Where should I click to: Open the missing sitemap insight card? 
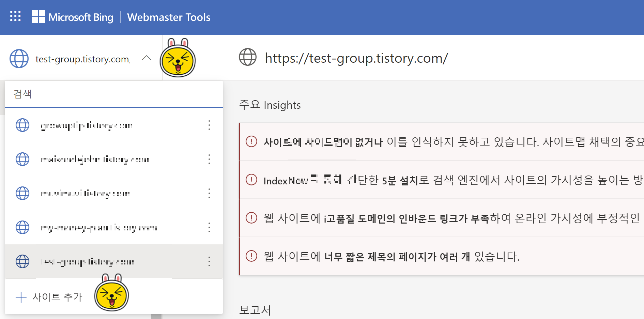(442, 141)
